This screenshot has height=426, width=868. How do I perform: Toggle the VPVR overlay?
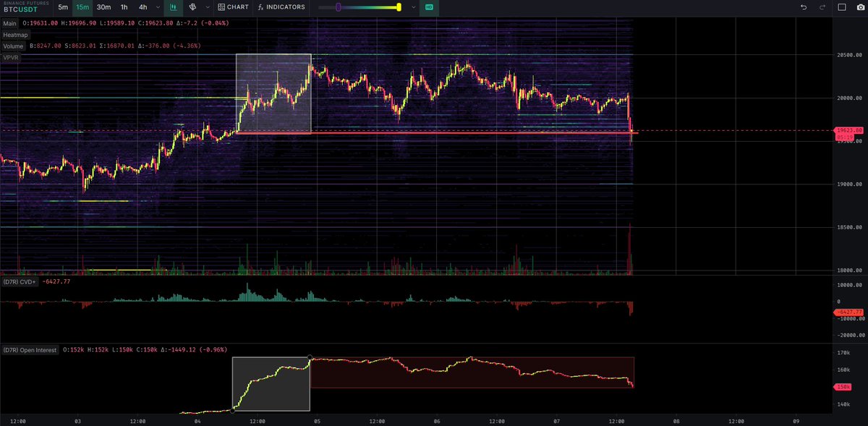tap(11, 57)
